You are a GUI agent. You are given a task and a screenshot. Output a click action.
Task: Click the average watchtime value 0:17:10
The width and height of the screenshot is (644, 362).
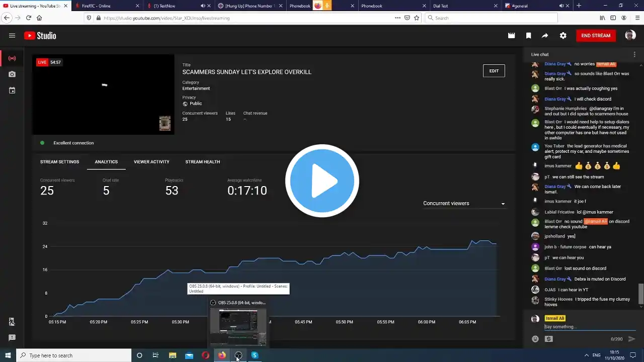247,191
